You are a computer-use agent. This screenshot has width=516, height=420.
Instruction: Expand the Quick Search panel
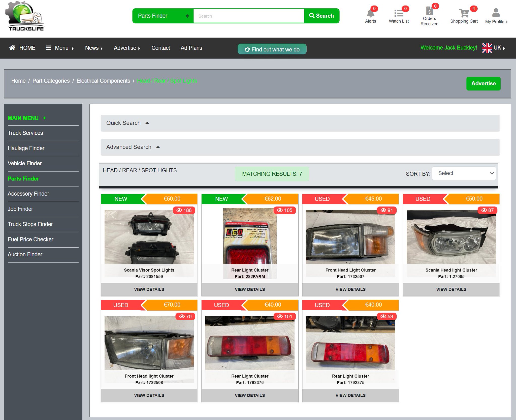[x=300, y=123]
